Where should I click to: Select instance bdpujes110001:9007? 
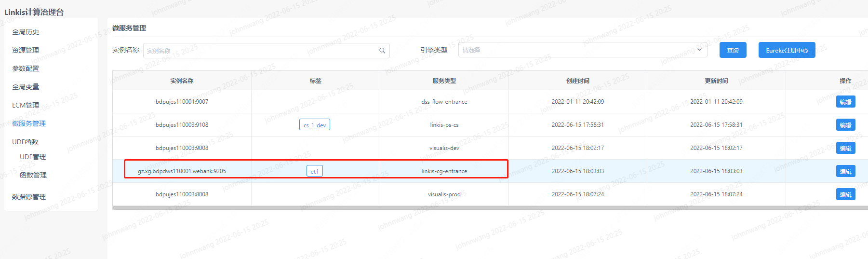coord(182,102)
